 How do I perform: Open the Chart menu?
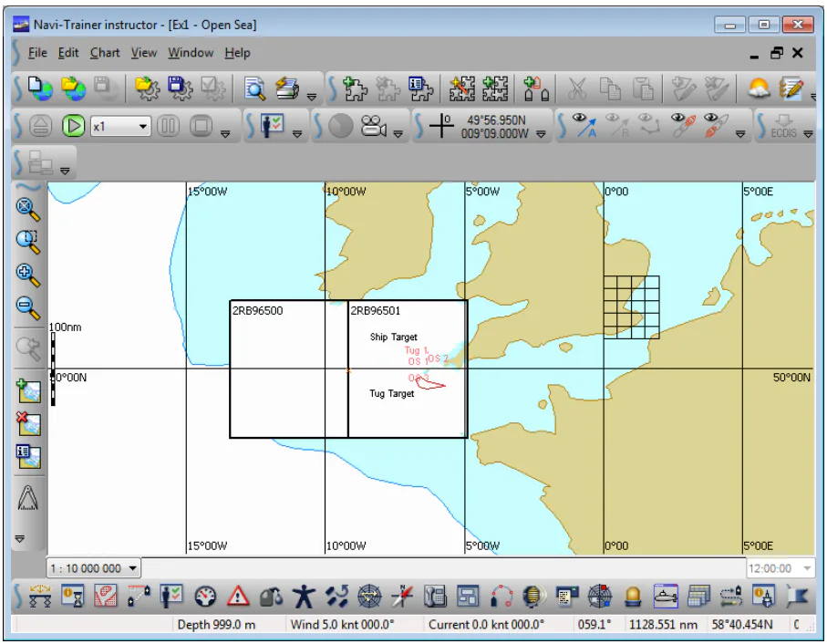tap(105, 53)
